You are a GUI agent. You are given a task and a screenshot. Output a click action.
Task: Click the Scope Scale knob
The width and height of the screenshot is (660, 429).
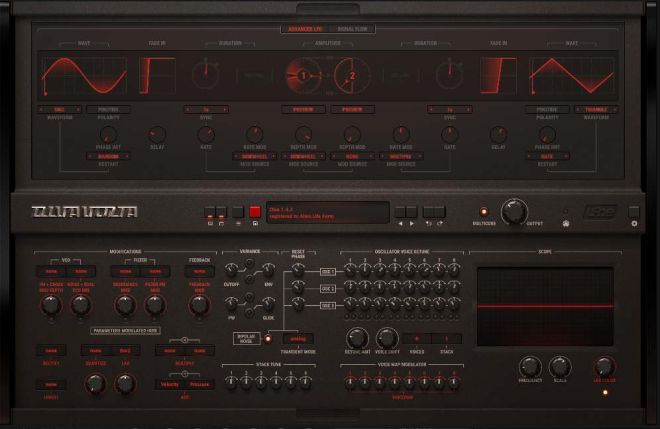(x=560, y=367)
